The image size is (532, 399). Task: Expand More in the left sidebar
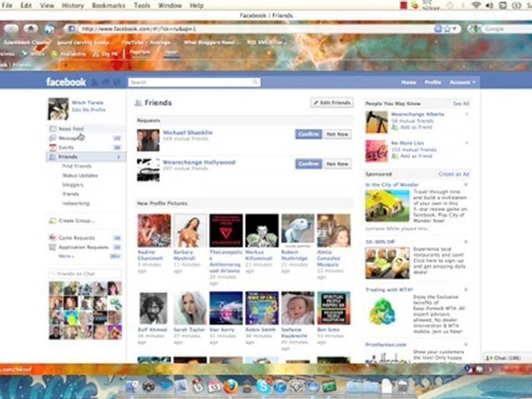[66, 256]
